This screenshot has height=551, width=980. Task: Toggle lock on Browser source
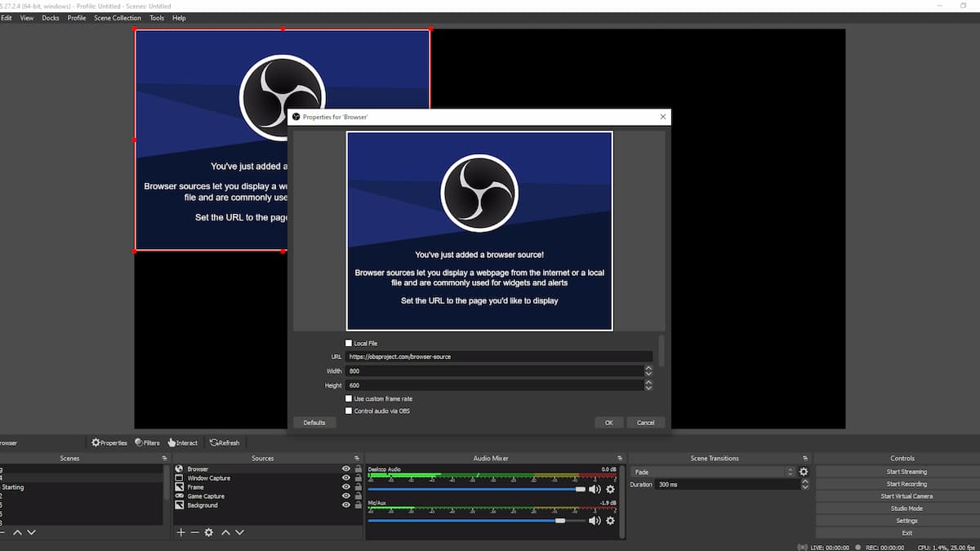point(358,469)
